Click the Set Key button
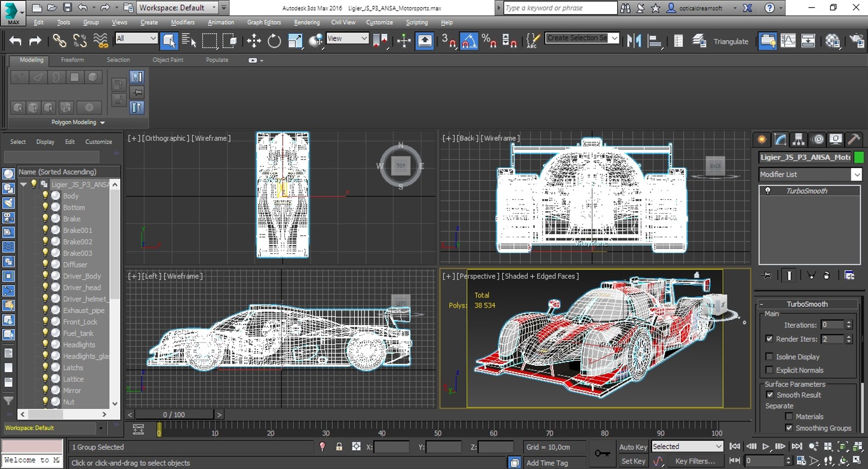 633,461
